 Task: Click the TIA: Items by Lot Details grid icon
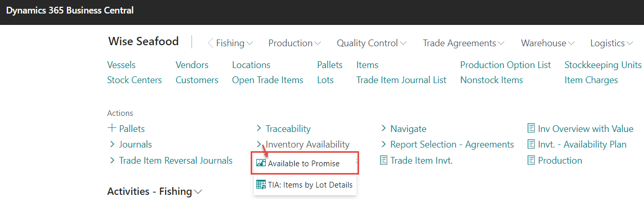point(261,184)
